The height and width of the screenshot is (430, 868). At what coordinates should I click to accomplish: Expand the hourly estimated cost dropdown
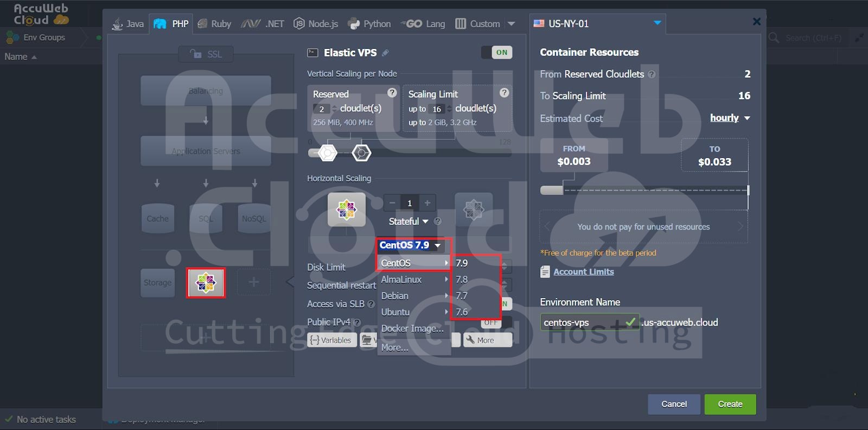click(730, 118)
